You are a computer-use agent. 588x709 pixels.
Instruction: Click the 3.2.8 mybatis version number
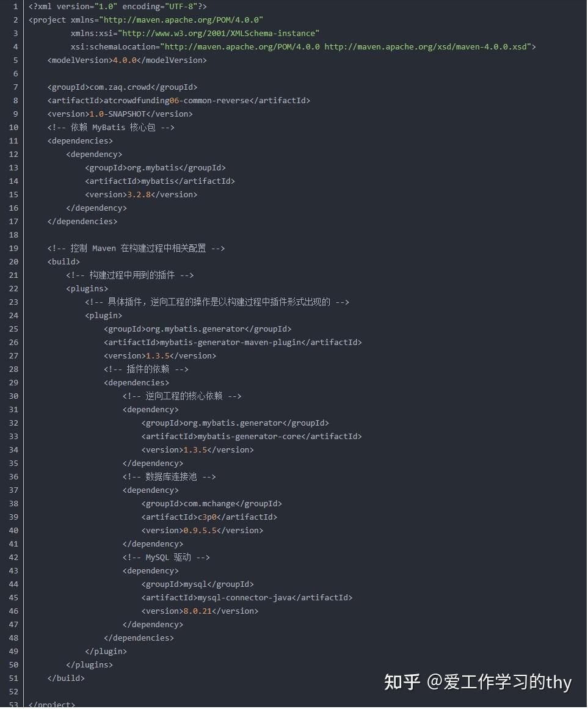(139, 194)
